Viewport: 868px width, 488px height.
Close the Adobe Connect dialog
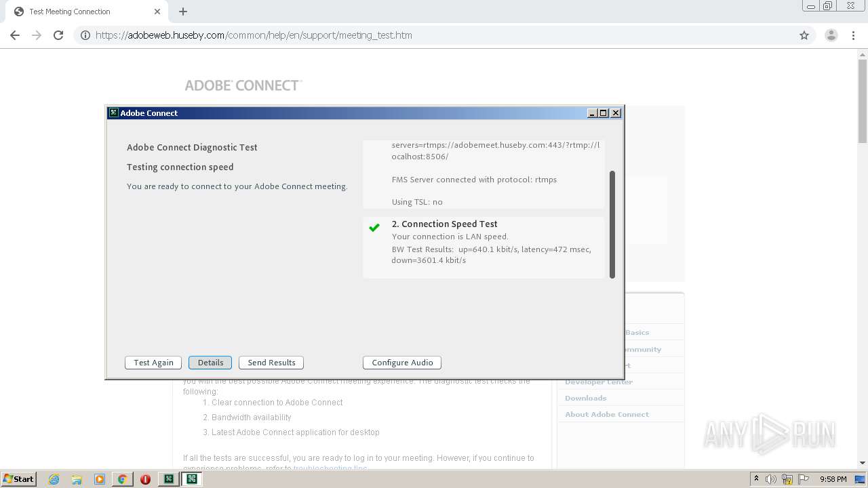tap(616, 113)
